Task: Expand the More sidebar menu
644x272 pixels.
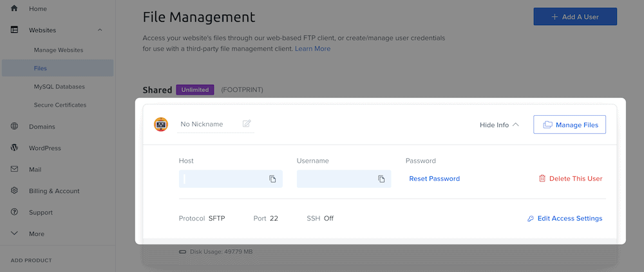Action: click(x=14, y=234)
